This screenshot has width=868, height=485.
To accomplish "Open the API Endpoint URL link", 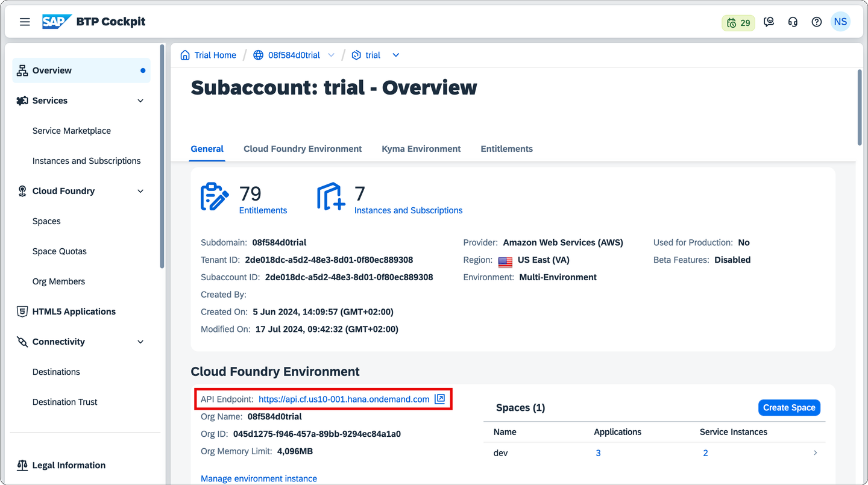I will coord(344,399).
